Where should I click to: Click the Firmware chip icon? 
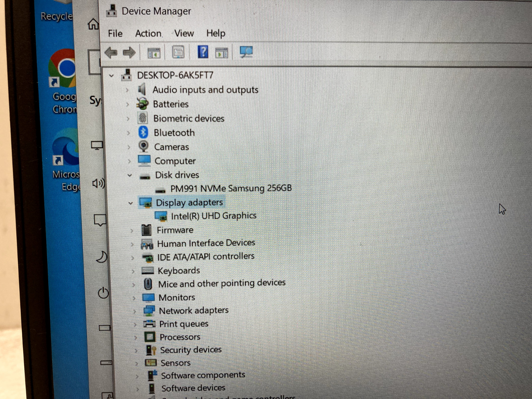146,230
